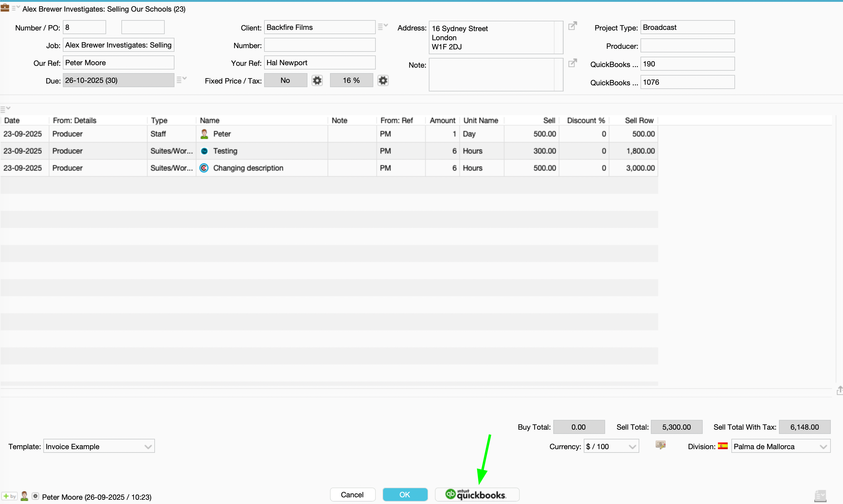Click the gear beside Fixed Price No
843x504 pixels.
(x=317, y=80)
